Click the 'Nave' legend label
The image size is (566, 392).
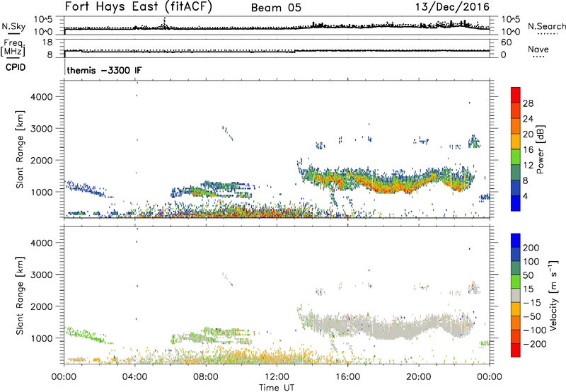tap(538, 50)
